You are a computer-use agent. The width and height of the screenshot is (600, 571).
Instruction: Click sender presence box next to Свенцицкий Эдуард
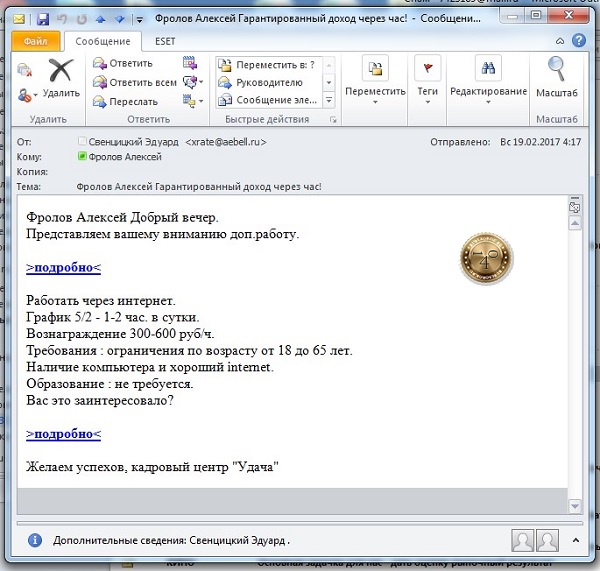[x=82, y=141]
